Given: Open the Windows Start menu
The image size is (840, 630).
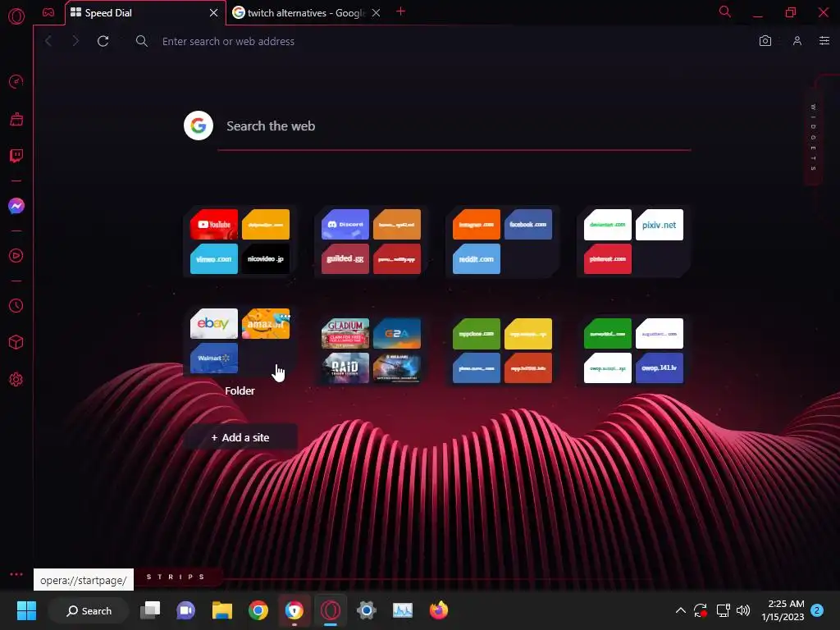Looking at the screenshot, I should [26, 610].
